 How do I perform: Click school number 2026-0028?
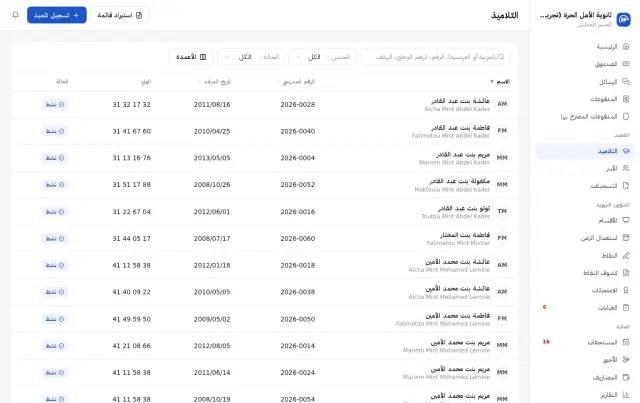tap(298, 105)
